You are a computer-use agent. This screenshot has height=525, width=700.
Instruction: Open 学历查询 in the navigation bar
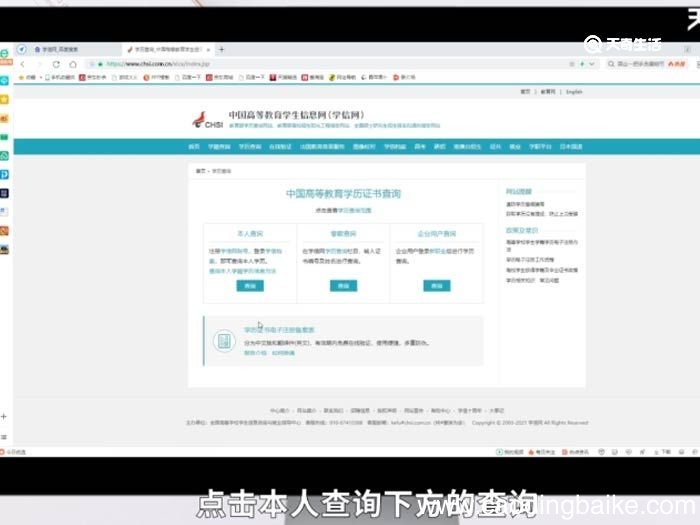[250, 147]
